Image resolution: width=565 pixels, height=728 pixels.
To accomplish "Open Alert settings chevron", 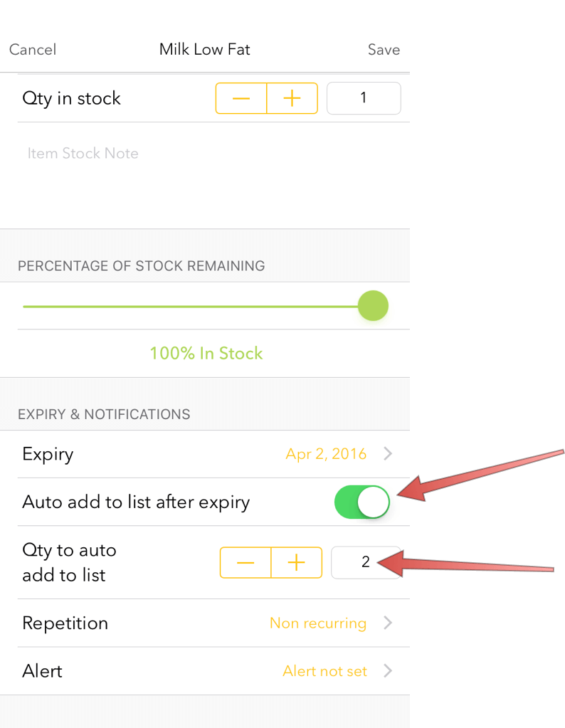I will pos(388,671).
